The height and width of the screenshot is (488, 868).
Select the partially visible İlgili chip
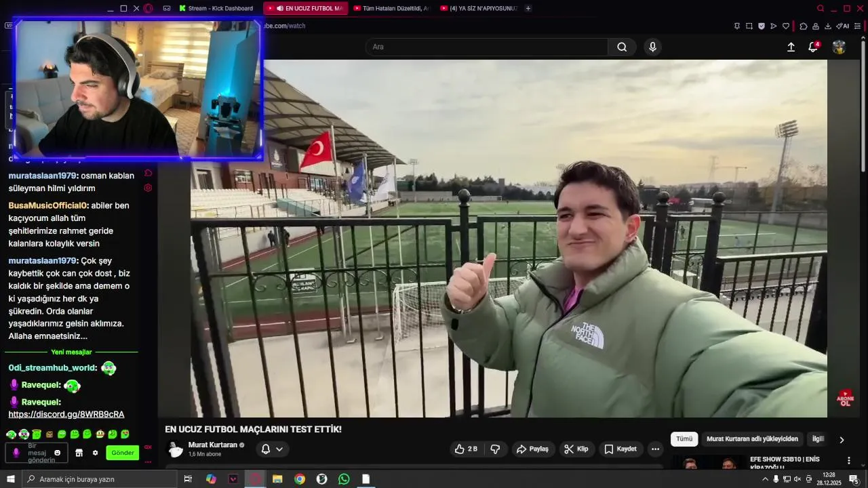coord(818,439)
